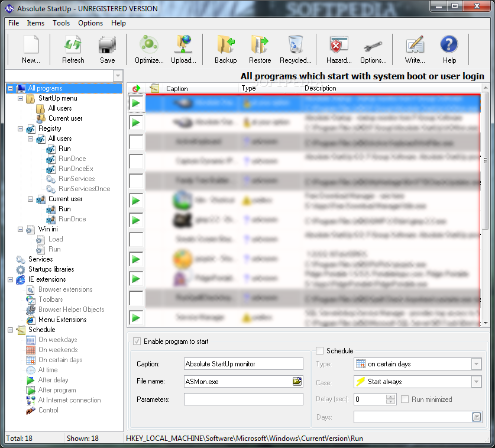The width and height of the screenshot is (495, 448).
Task: Collapse the Schedule tree node
Action: point(11,330)
